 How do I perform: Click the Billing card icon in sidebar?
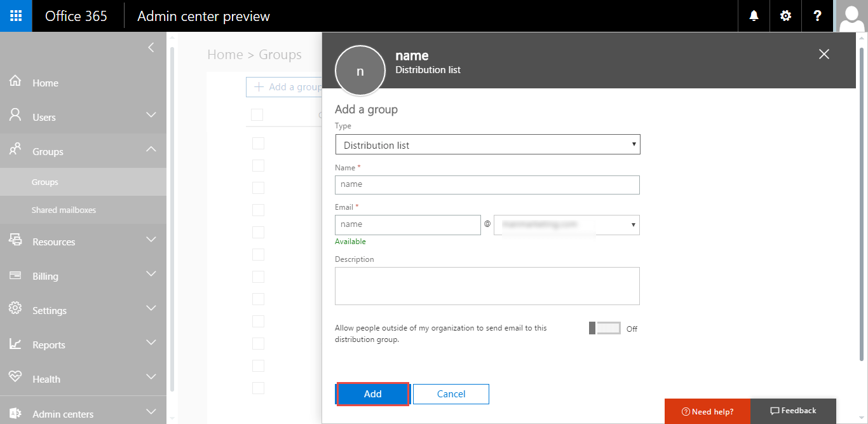pyautogui.click(x=15, y=275)
